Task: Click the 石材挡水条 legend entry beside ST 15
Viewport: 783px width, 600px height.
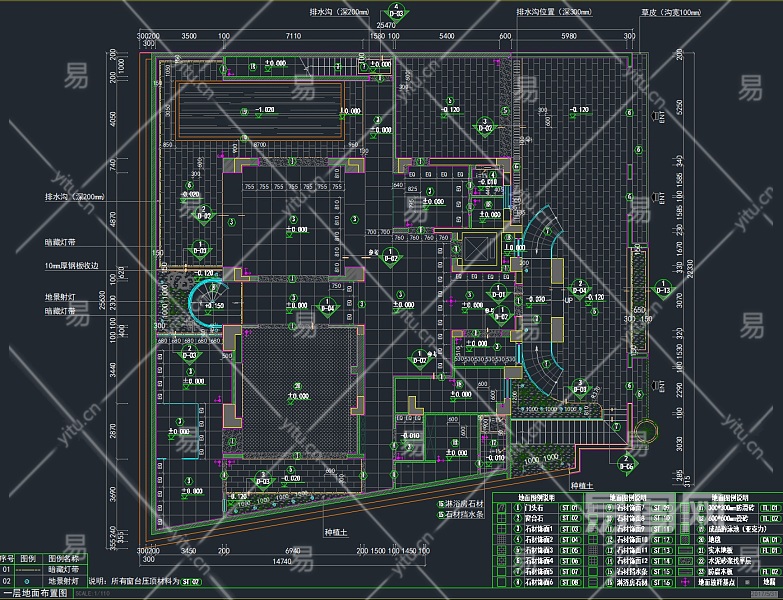Action: [632, 572]
